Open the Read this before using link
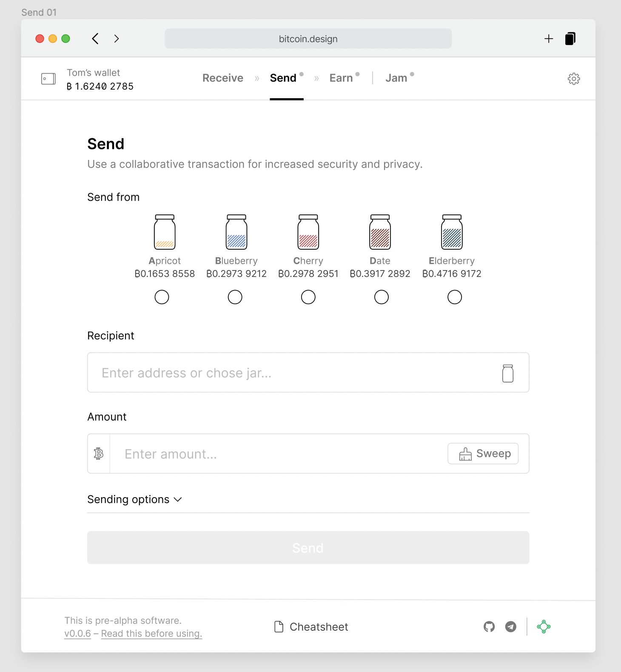The width and height of the screenshot is (621, 672). click(151, 633)
